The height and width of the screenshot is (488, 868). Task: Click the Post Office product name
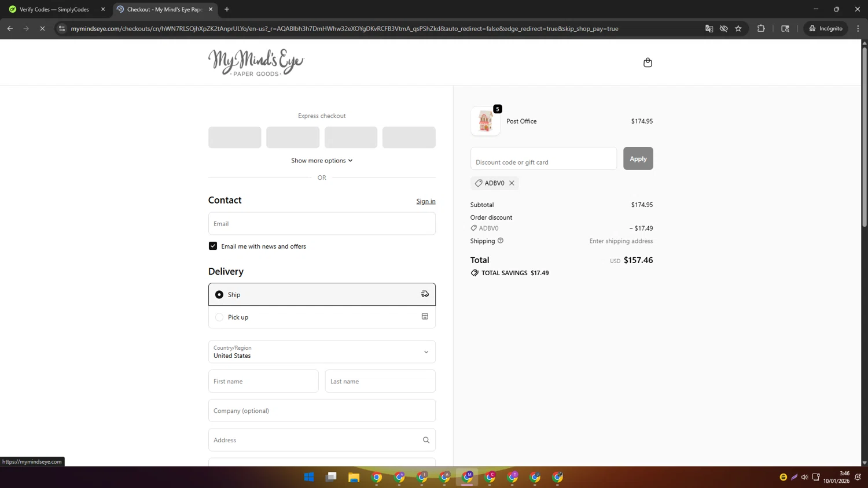[521, 121]
